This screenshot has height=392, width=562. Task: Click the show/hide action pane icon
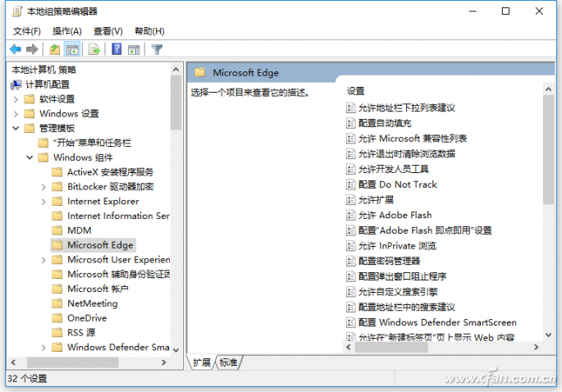(134, 49)
